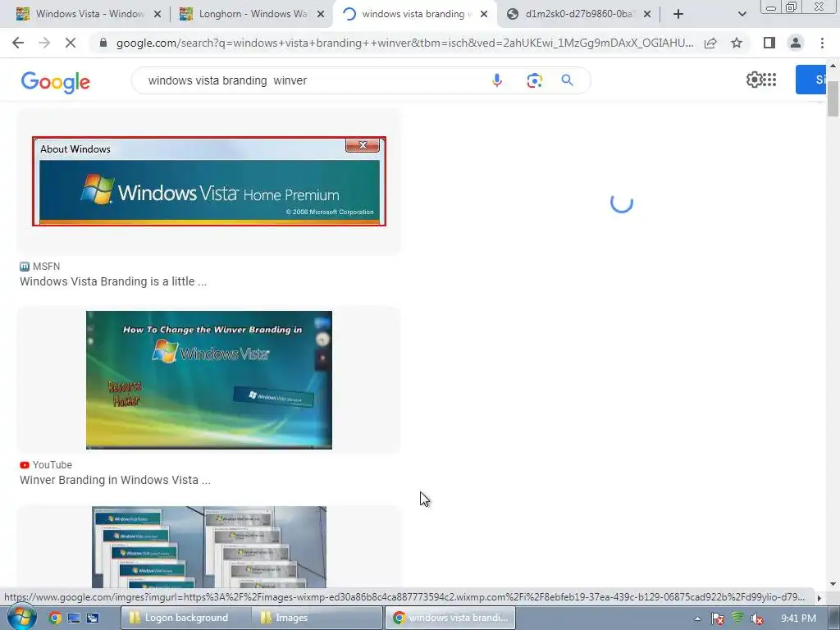Close the d1m2sk0 tab
This screenshot has width=840, height=630.
point(647,15)
